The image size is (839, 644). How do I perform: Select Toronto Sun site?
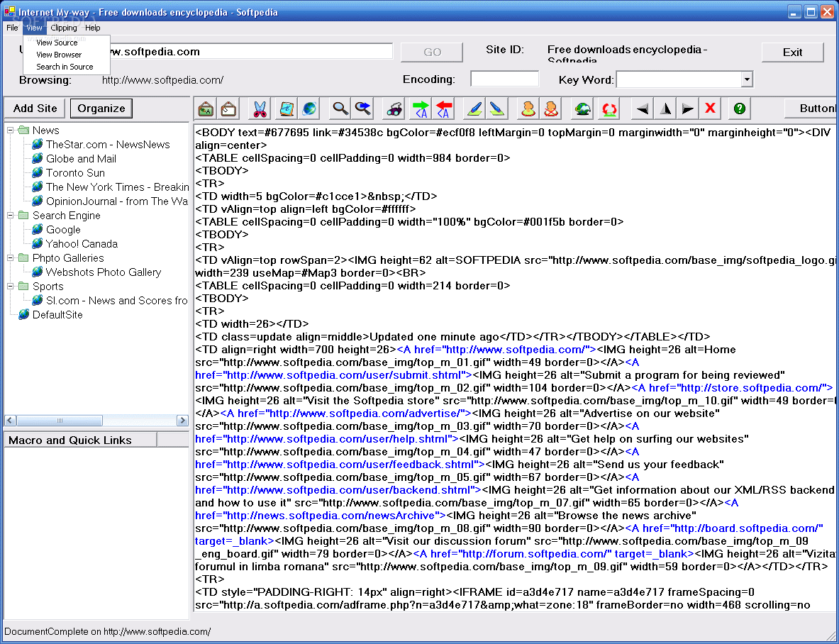point(75,173)
